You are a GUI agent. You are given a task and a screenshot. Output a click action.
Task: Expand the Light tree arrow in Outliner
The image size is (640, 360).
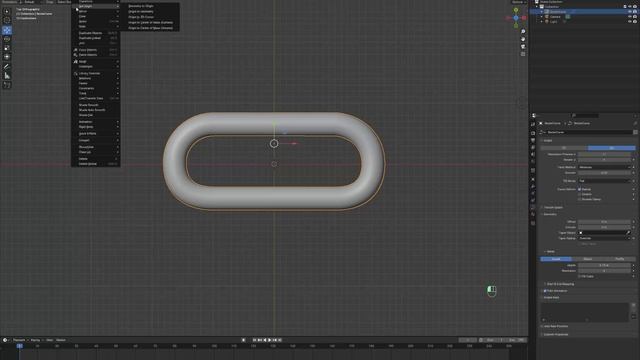[x=542, y=21]
